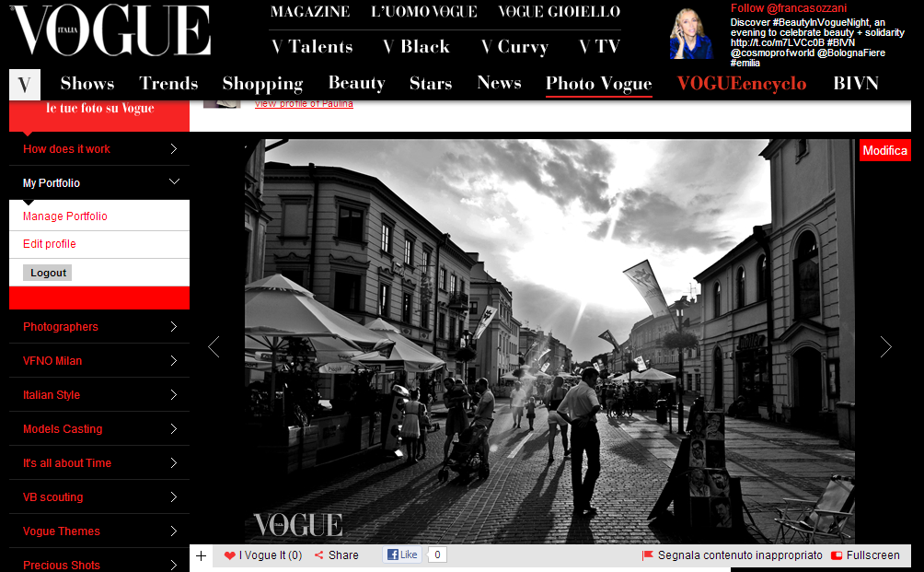Viewport: 924px width, 572px height.
Task: Open the Beauty menu
Action: coord(356,84)
